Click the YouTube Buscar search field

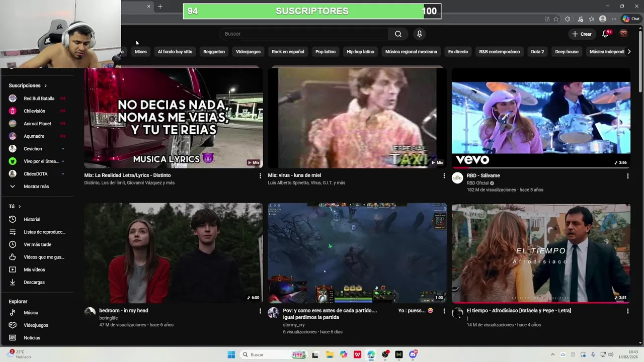pos(304,34)
